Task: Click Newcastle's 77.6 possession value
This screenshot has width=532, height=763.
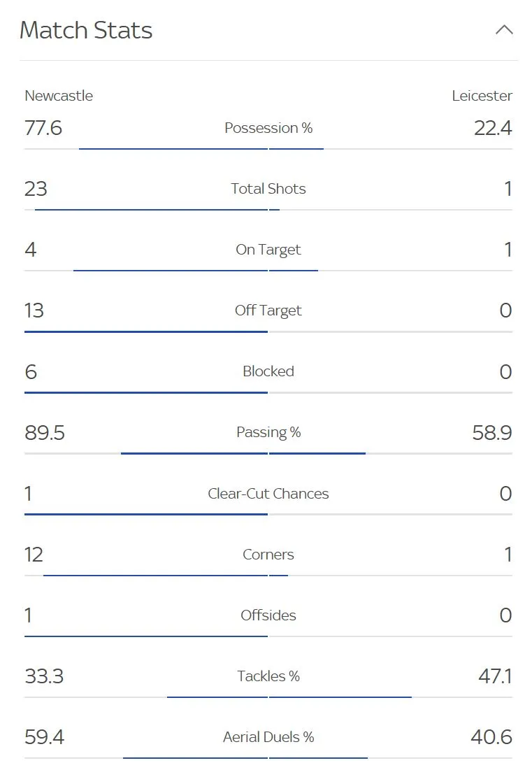Action: (43, 128)
